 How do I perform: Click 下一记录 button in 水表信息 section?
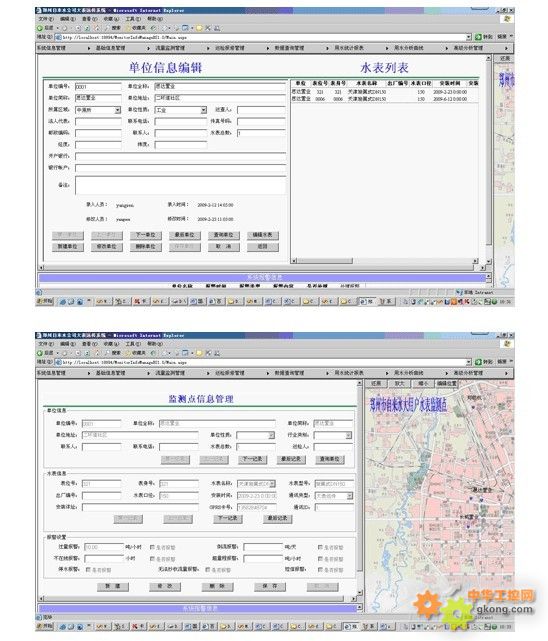(x=228, y=519)
